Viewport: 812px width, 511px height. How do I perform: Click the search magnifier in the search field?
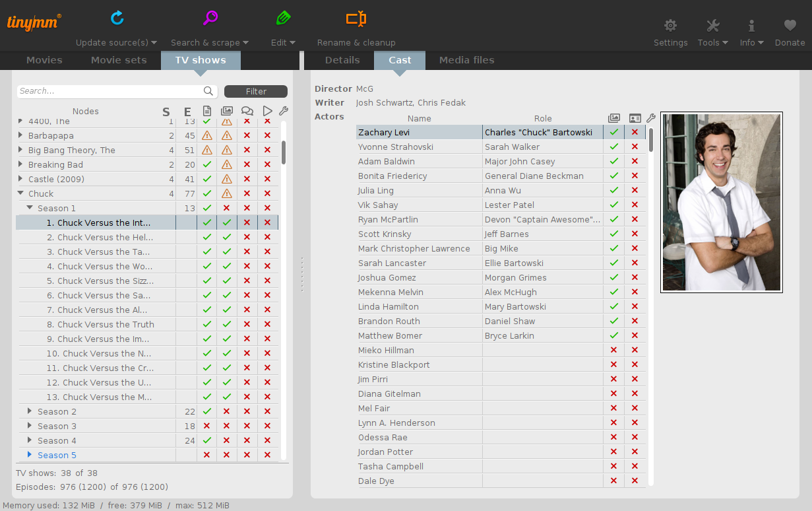(x=208, y=91)
